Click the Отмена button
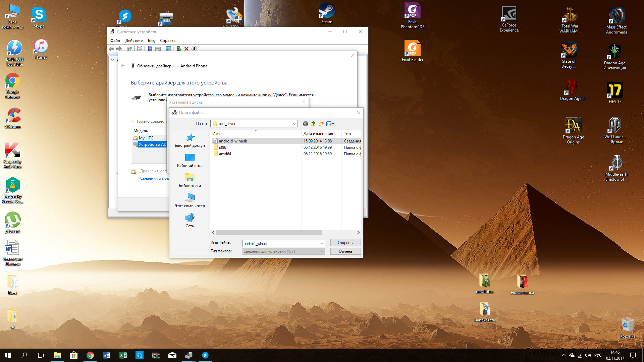Viewport: 644px width, 362px height. point(345,251)
